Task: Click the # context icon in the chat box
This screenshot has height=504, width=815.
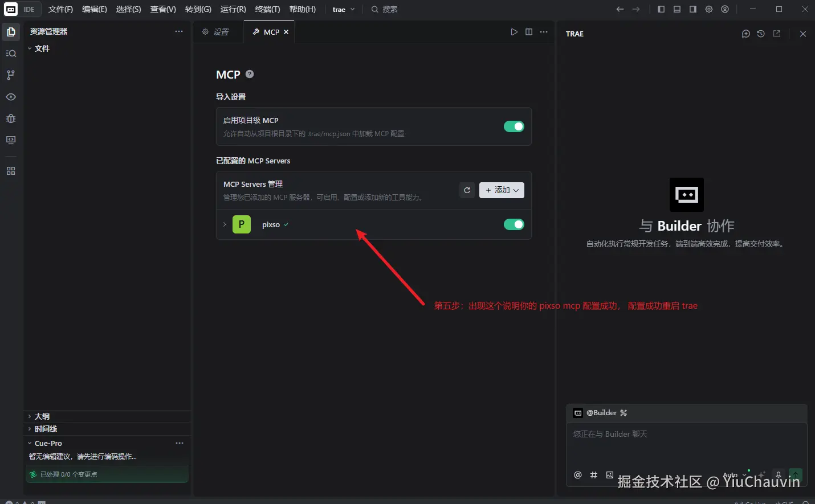Action: point(594,475)
